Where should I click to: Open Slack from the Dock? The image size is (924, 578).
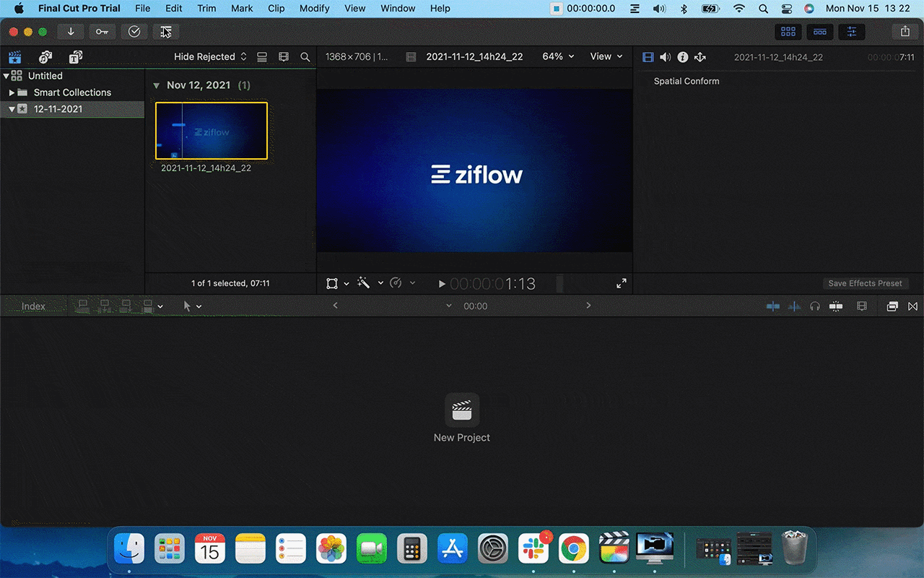pyautogui.click(x=533, y=550)
